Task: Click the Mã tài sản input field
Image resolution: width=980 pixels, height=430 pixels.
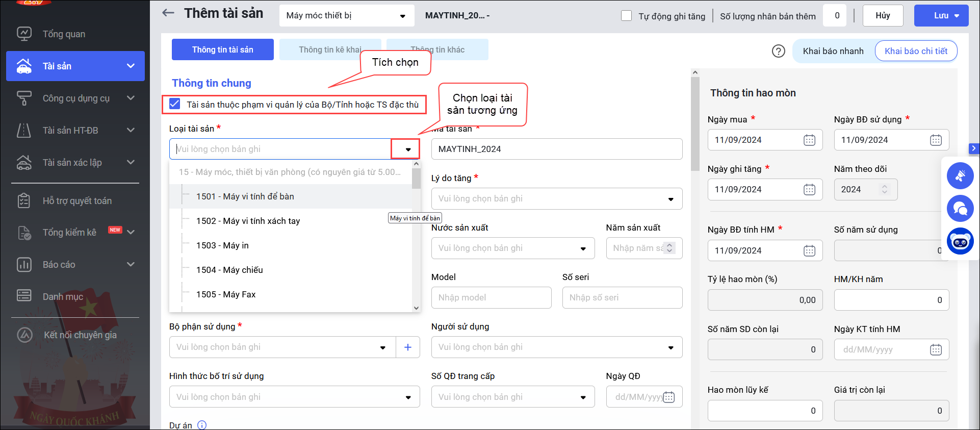Action: point(557,149)
